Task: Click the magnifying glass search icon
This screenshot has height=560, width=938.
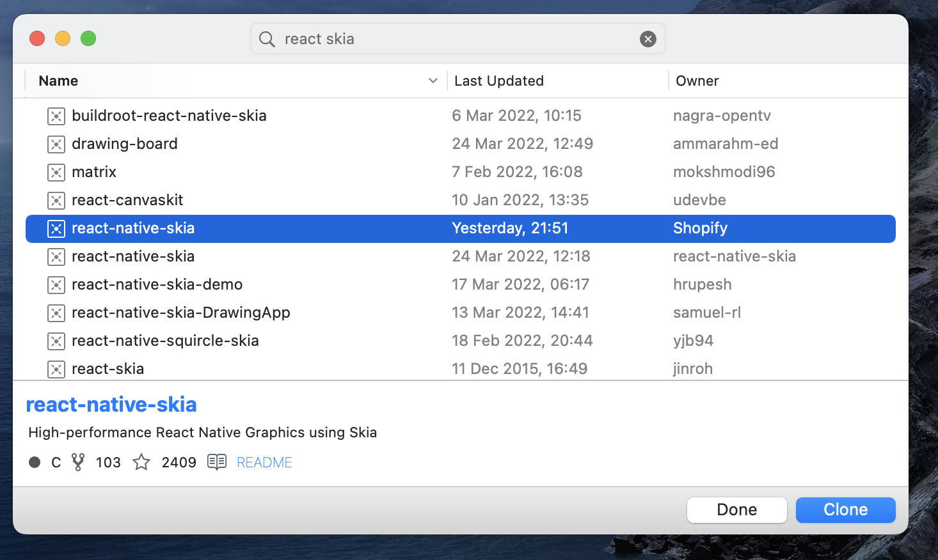Action: [267, 39]
